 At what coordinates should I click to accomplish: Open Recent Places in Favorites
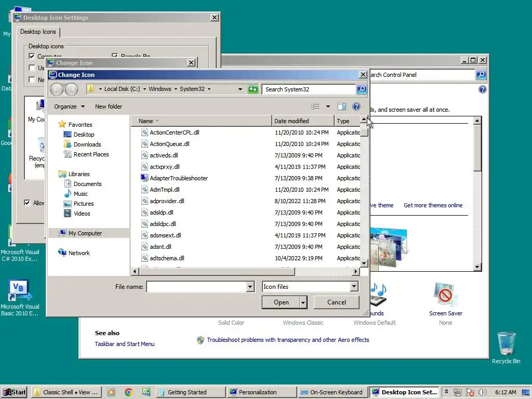[91, 154]
